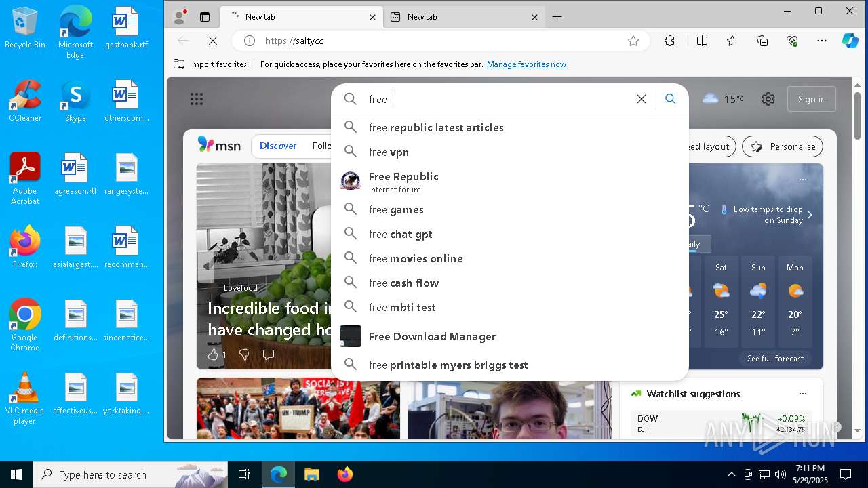Image resolution: width=868 pixels, height=488 pixels.
Task: Show hidden system tray icons
Action: pyautogui.click(x=731, y=474)
